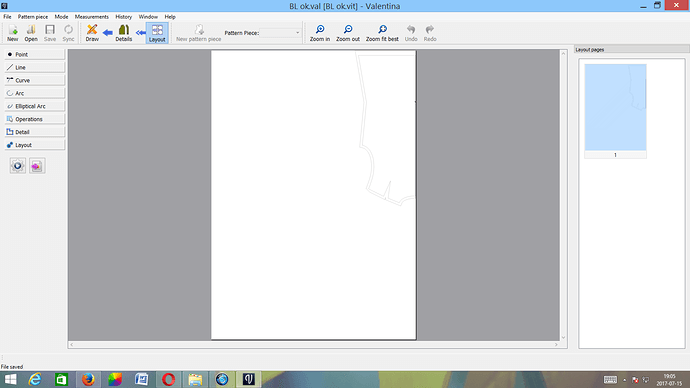Open the Measurements menu
The image size is (690, 388).
click(x=92, y=17)
